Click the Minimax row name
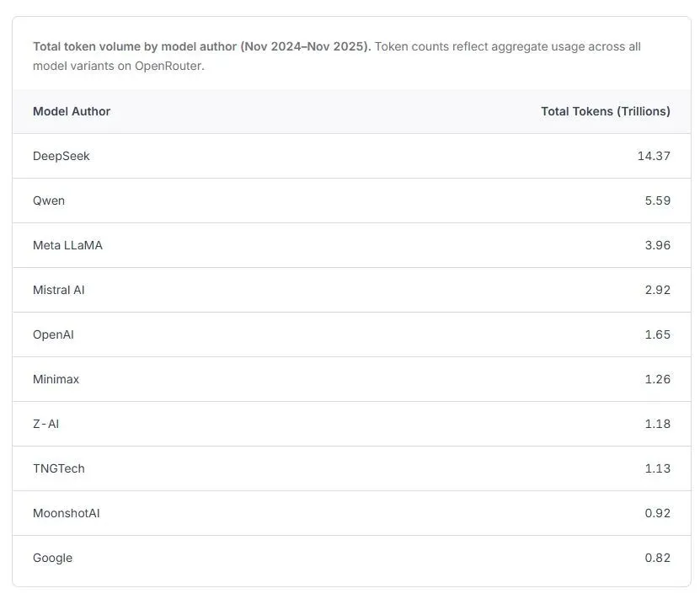This screenshot has height=599, width=700. coord(56,379)
